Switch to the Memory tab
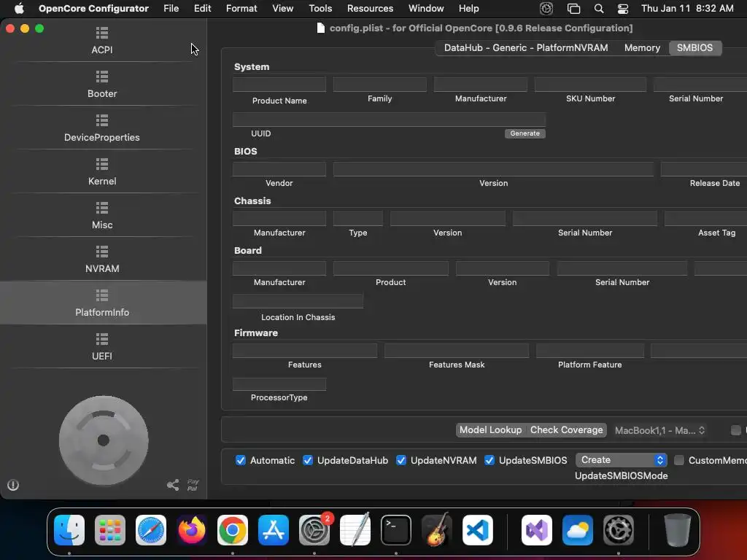The image size is (747, 560). click(x=642, y=47)
